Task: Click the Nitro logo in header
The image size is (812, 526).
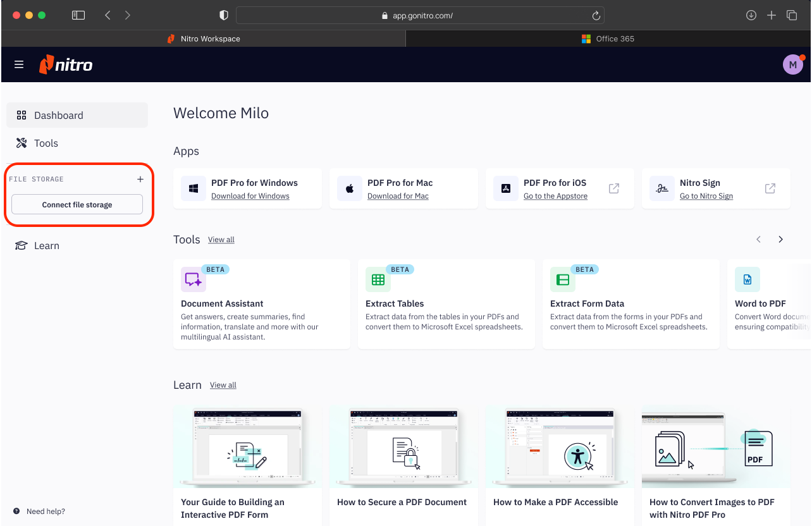Action: point(66,64)
